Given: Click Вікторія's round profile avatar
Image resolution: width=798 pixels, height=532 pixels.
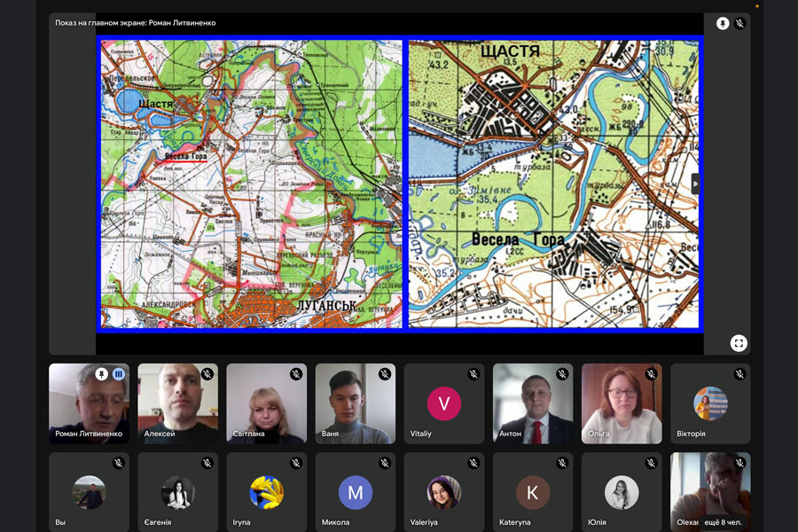Looking at the screenshot, I should (x=710, y=403).
